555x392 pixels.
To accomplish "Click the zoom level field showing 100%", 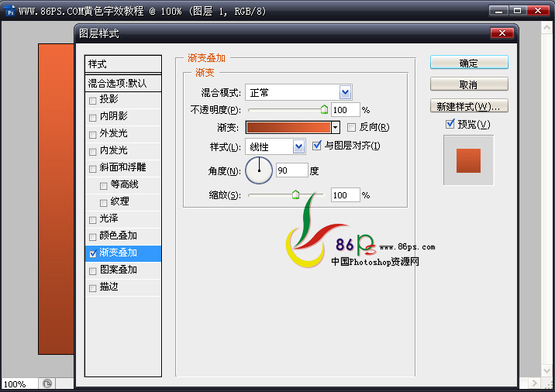I will pos(19,383).
